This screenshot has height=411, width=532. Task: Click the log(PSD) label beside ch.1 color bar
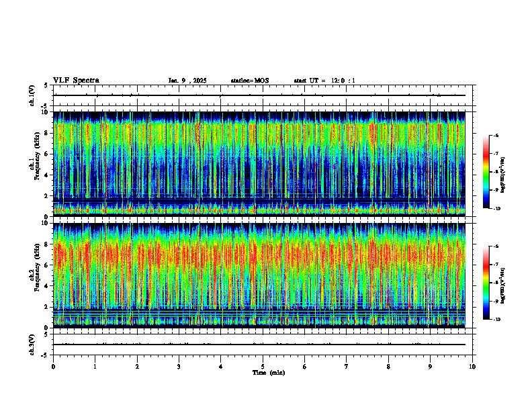coord(504,175)
